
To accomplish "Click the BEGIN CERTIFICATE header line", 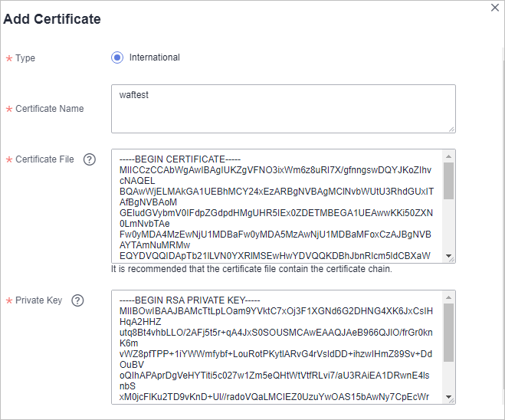I will pos(180,159).
